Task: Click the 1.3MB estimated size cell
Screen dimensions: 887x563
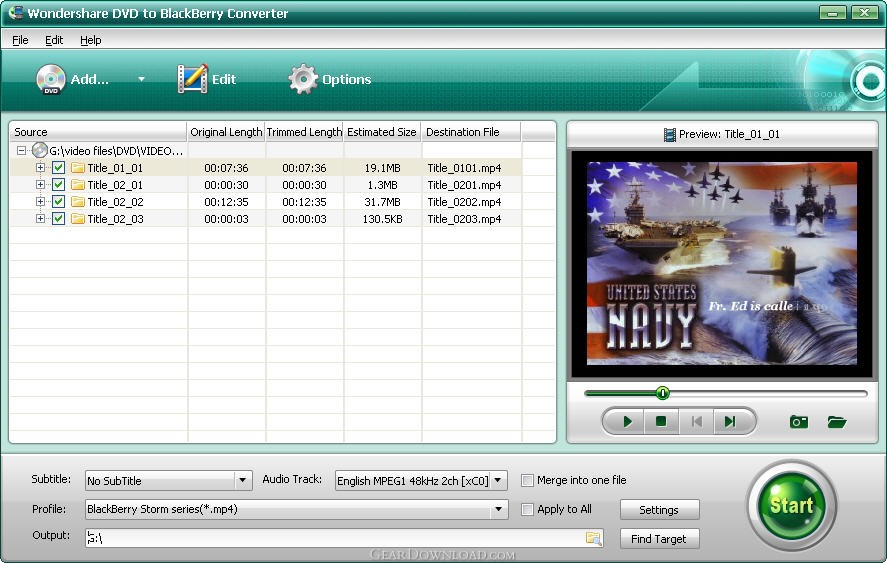Action: pos(382,185)
